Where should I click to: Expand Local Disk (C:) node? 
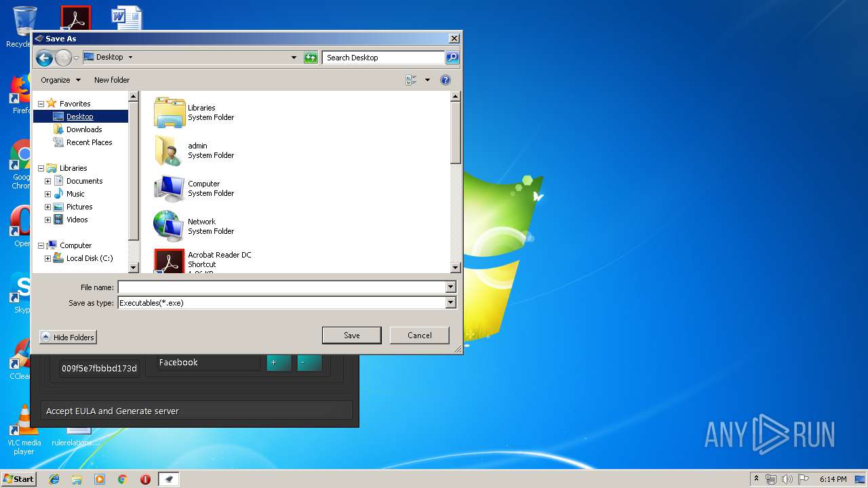(48, 258)
